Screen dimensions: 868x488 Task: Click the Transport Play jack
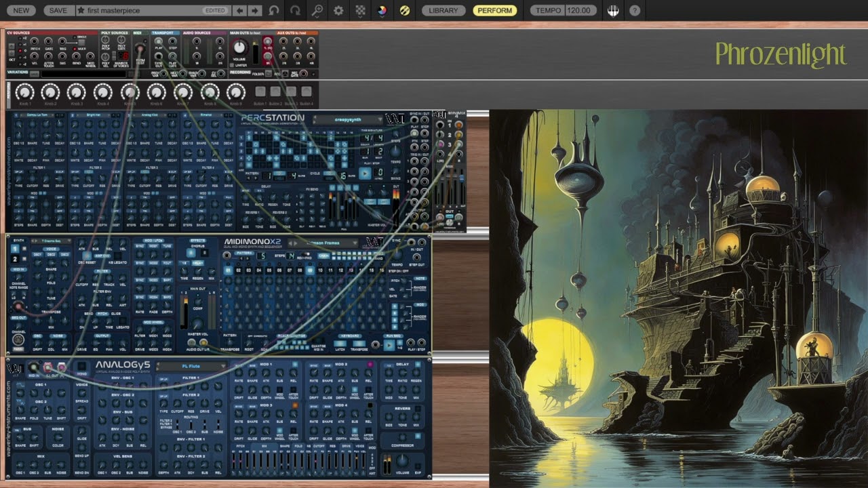point(158,42)
